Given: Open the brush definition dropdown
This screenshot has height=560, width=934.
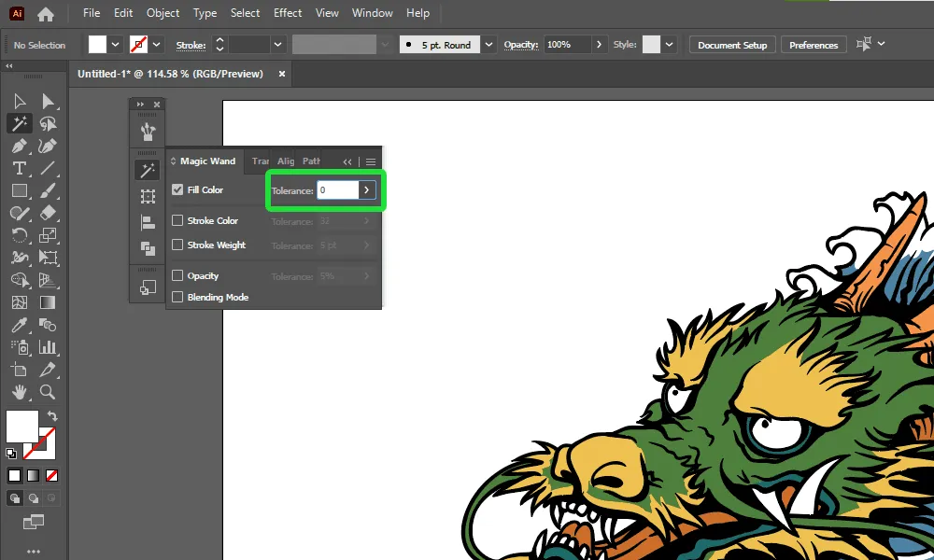Looking at the screenshot, I should pyautogui.click(x=488, y=45).
